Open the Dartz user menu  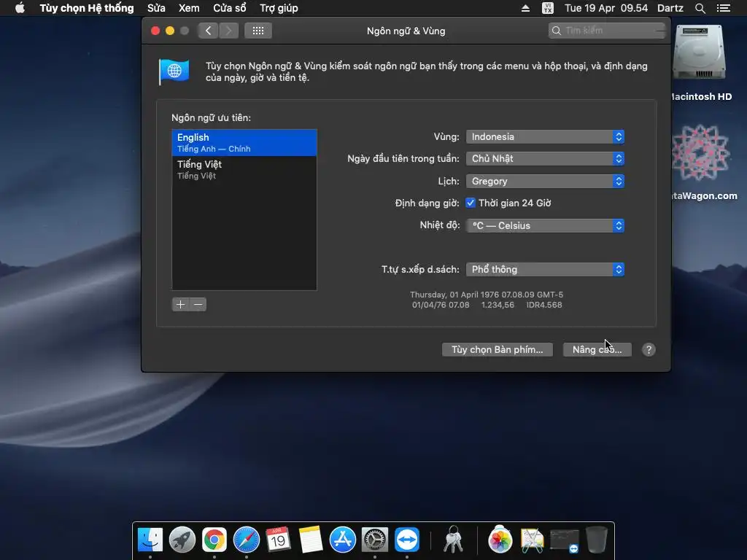pyautogui.click(x=670, y=8)
